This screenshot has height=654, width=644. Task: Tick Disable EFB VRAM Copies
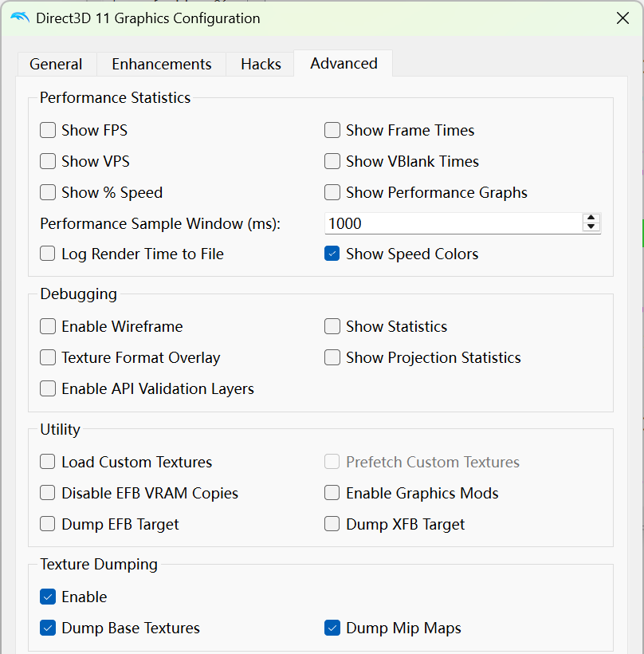48,493
